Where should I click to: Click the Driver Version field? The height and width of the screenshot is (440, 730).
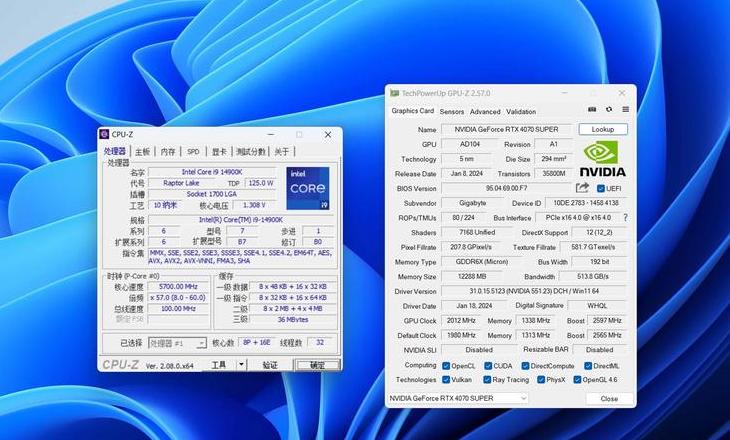coord(534,291)
